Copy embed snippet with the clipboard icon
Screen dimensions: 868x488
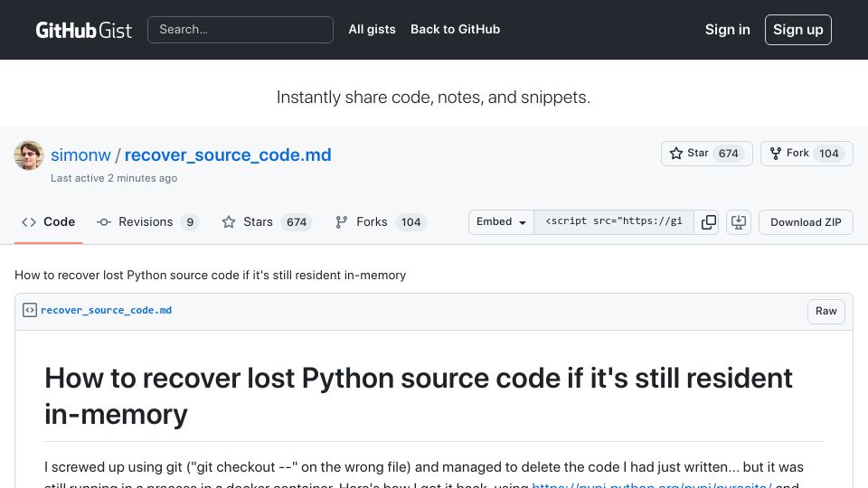[x=709, y=222]
